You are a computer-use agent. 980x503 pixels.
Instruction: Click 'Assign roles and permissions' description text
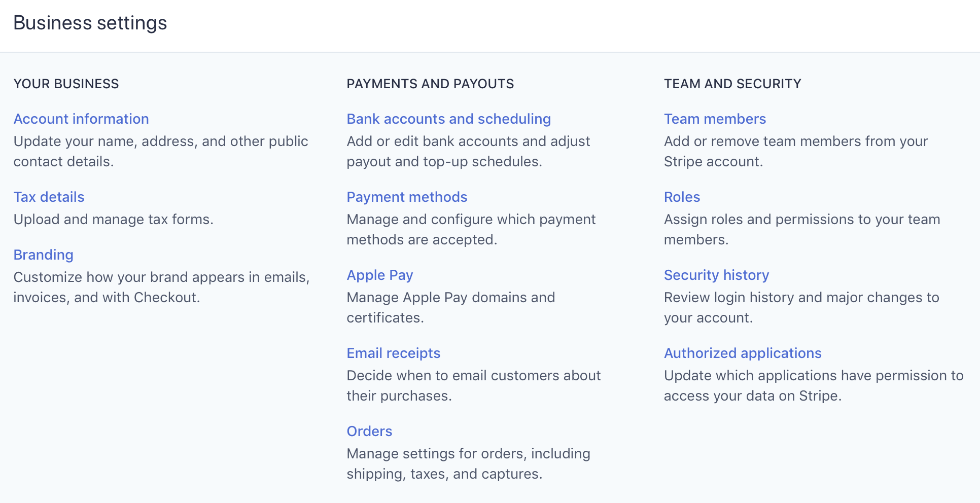(802, 229)
